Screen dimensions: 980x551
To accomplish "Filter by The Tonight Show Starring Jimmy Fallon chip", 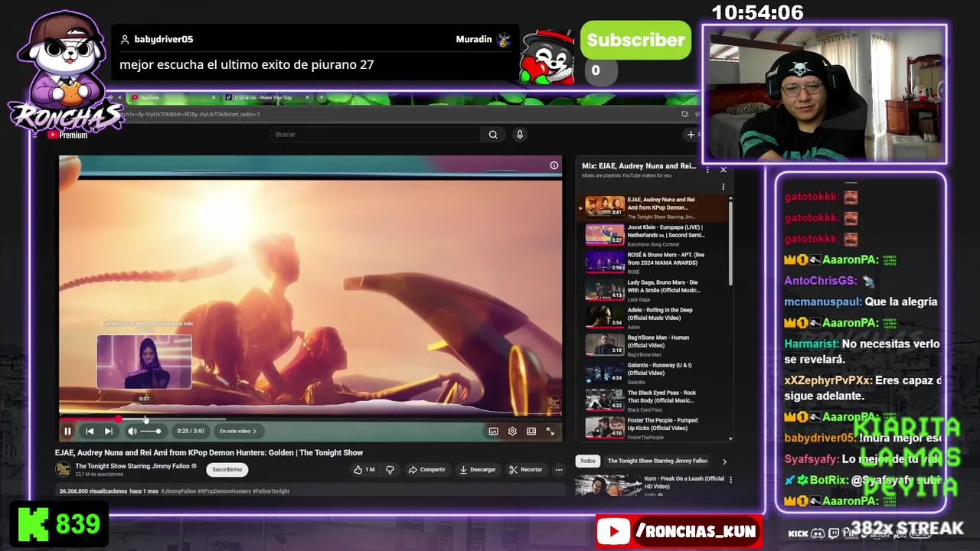I will (658, 461).
